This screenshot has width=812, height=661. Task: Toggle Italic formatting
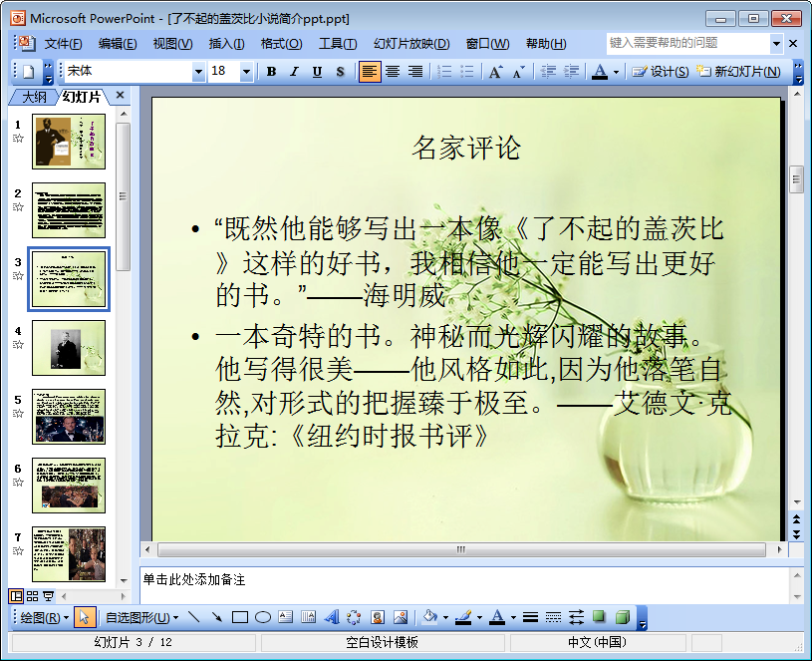click(294, 72)
